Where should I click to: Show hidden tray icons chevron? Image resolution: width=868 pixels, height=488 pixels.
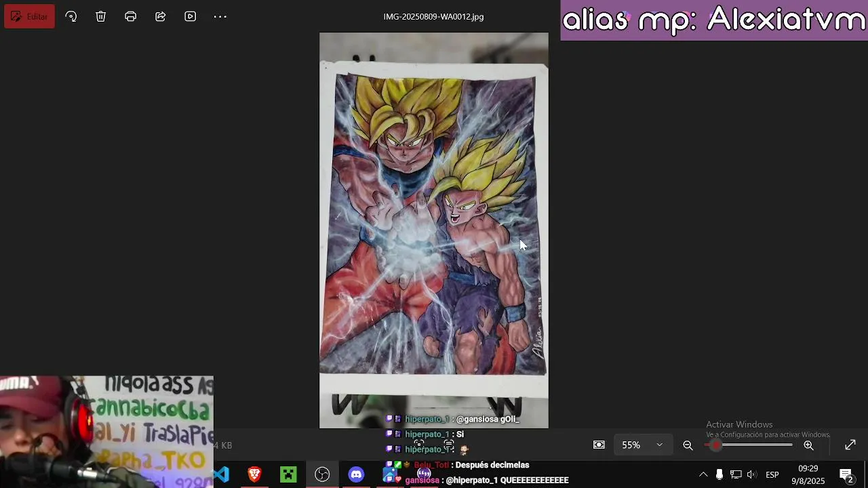click(703, 474)
